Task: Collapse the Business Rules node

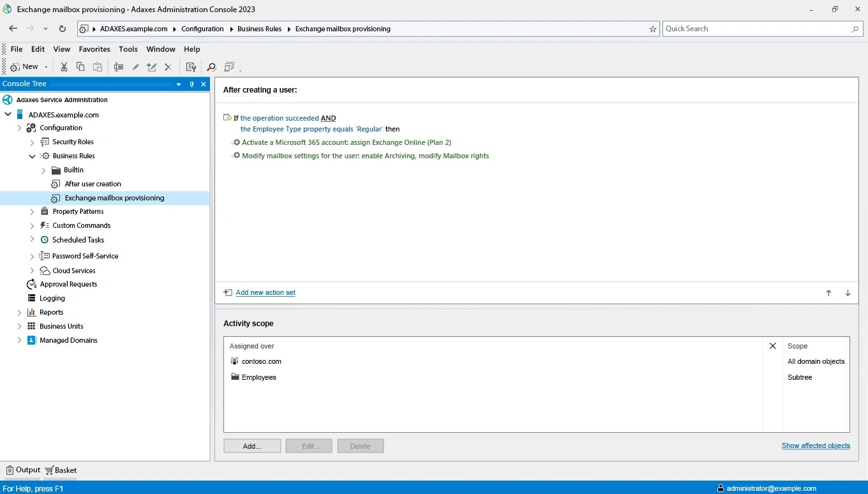Action: [33, 156]
